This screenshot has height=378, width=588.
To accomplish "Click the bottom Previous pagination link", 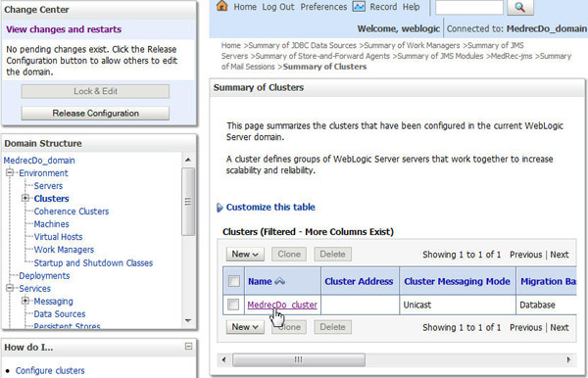I will 525,327.
